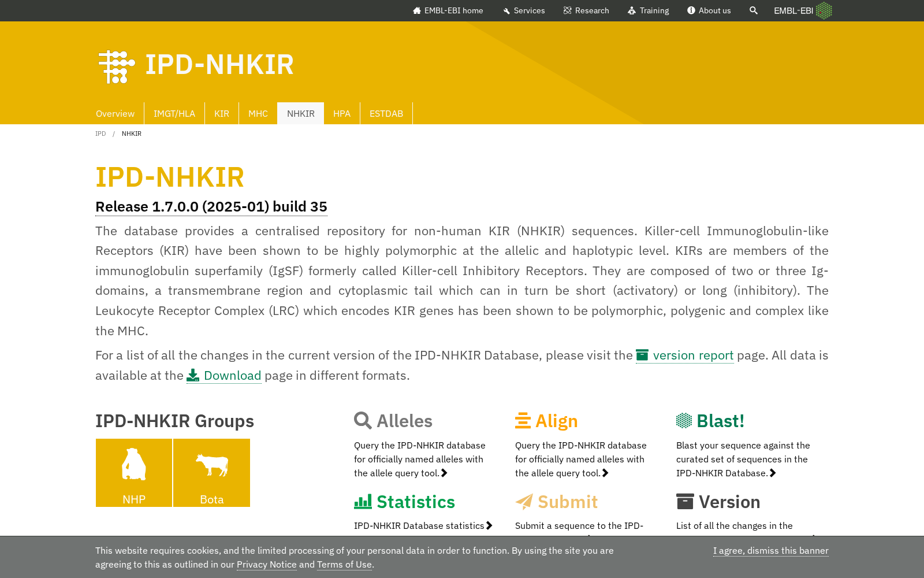Open the Privacy Notice link
924x578 pixels.
tap(267, 564)
